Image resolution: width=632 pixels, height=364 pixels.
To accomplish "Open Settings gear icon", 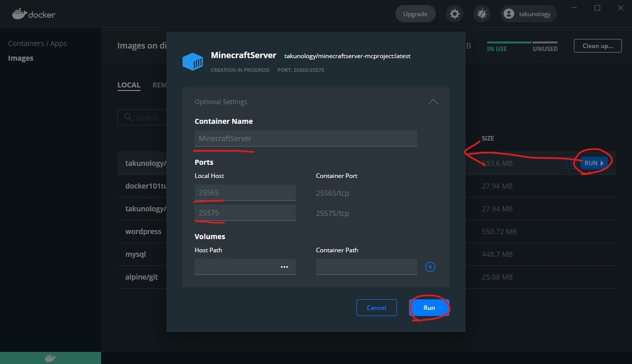I will pyautogui.click(x=455, y=14).
